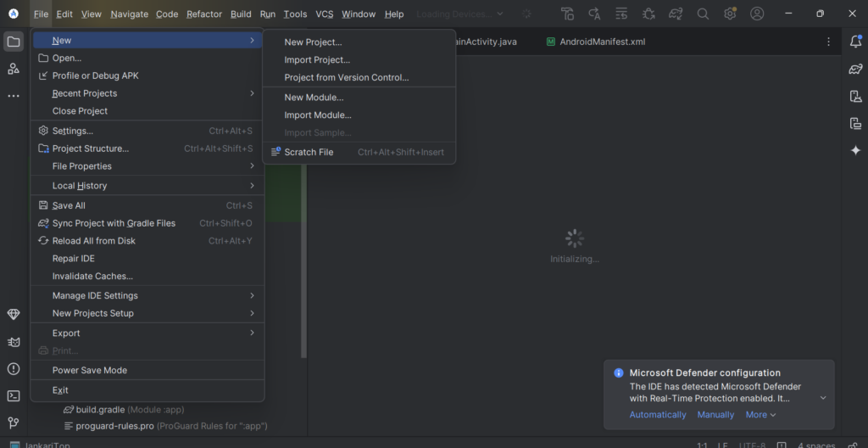
Task: Open the Project tool window icon
Action: 14,42
